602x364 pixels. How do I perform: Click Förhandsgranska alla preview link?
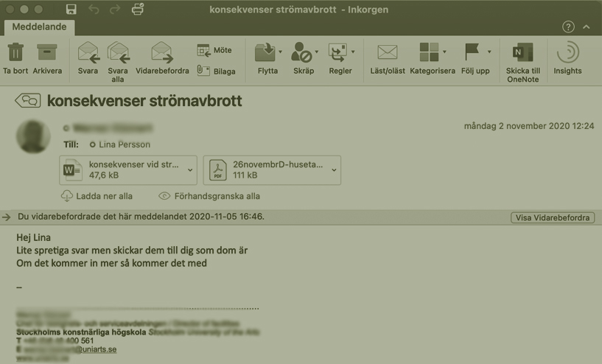tap(209, 196)
